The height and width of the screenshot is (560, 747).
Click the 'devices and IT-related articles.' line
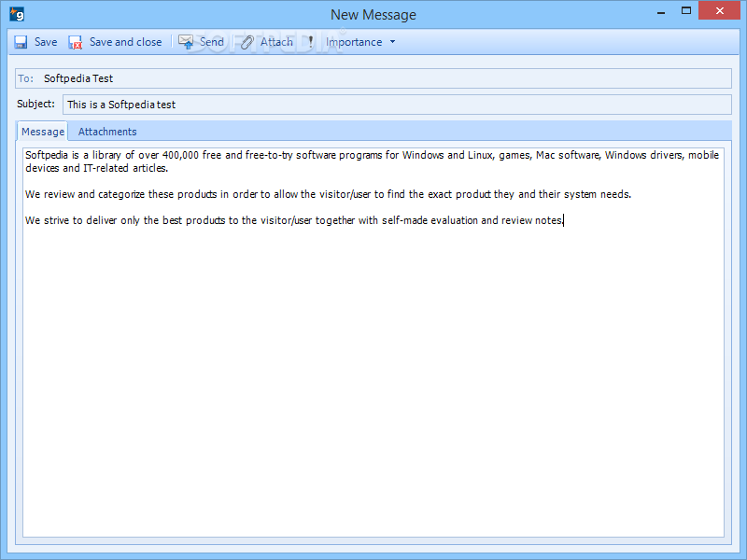click(x=97, y=168)
